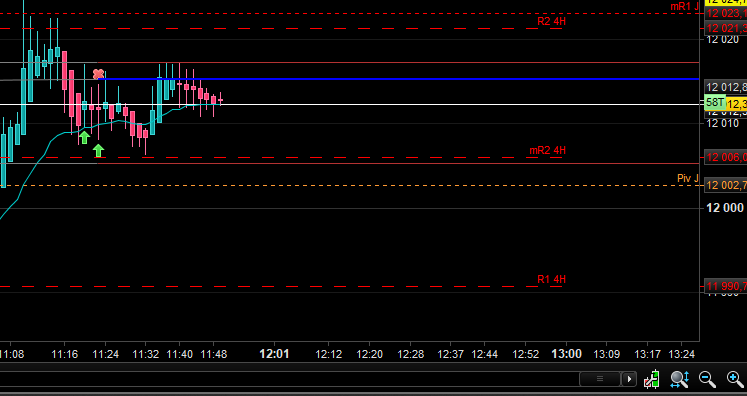Click the 58T green countdown badge
This screenshot has height=396, width=747.
715,102
